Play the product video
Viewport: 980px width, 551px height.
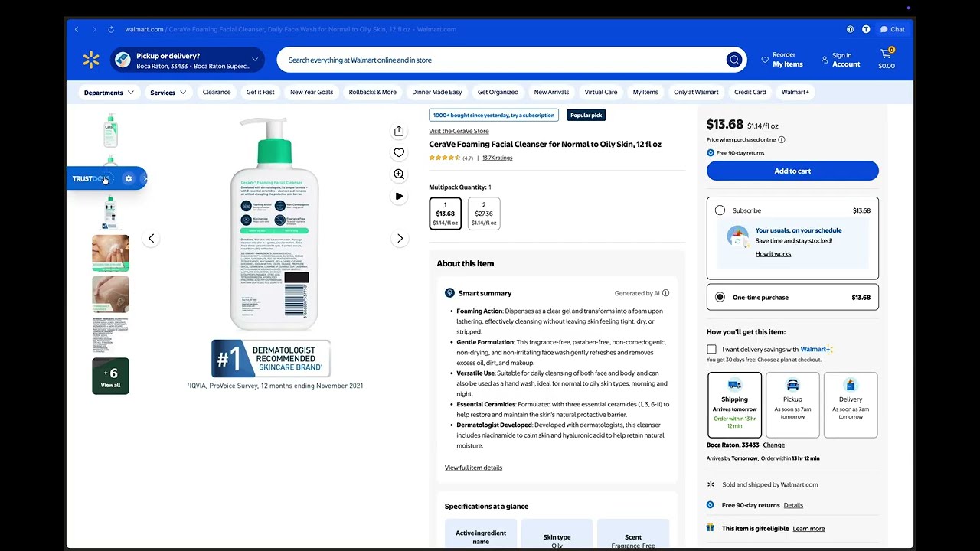(x=399, y=196)
